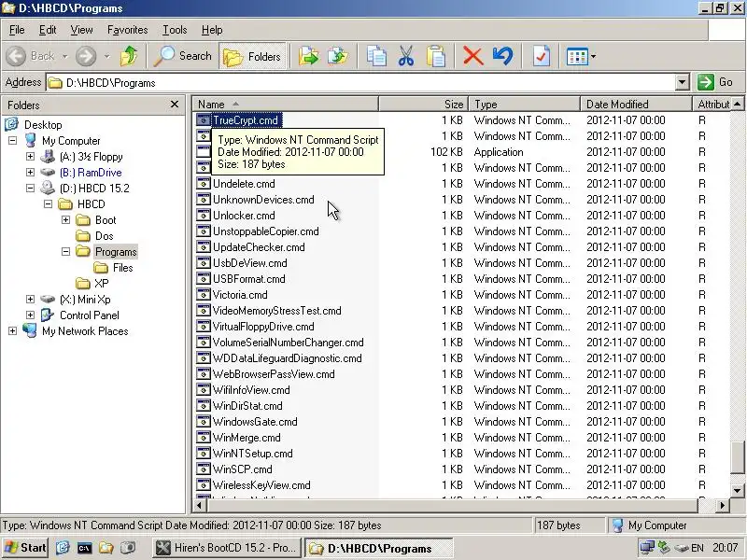Click the Copy To folder icon
This screenshot has height=560, width=747.
pos(338,56)
